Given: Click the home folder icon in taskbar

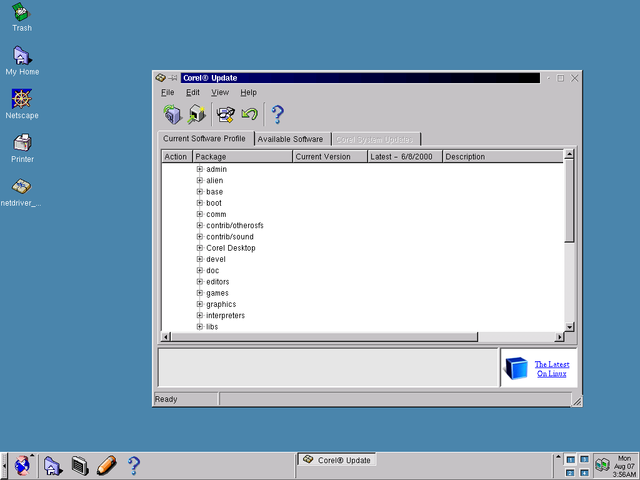Looking at the screenshot, I should 53,466.
